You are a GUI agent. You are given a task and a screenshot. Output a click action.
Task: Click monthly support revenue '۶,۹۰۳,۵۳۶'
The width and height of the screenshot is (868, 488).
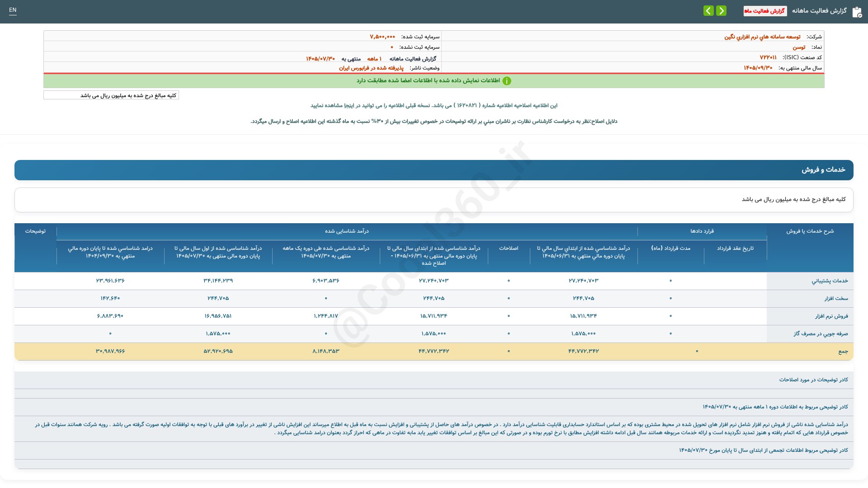point(326,281)
